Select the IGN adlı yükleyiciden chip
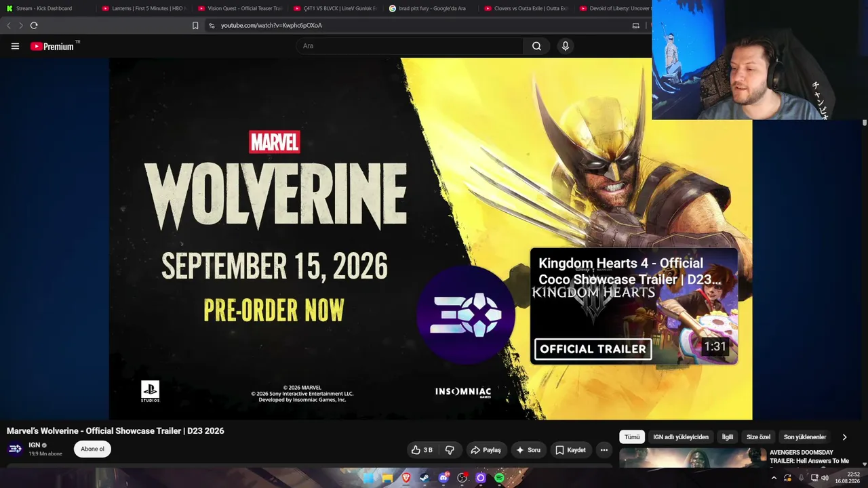The height and width of the screenshot is (488, 868). coord(681,437)
